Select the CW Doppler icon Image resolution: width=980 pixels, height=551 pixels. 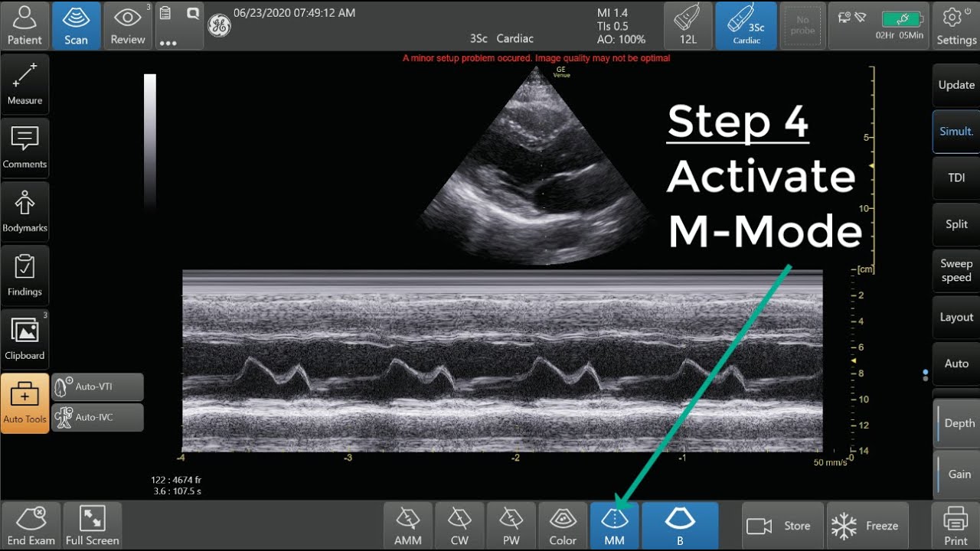tap(459, 526)
